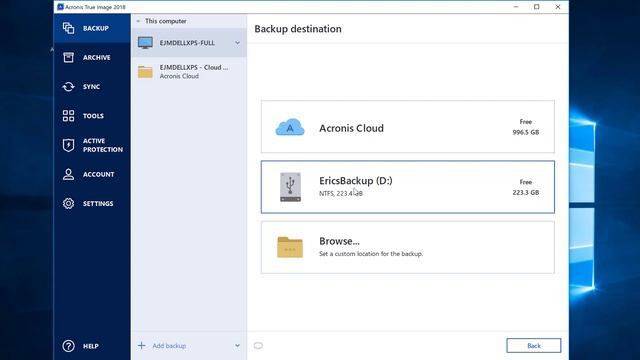This screenshot has height=360, width=640.
Task: Click the plus icon beside Add backup
Action: click(142, 346)
